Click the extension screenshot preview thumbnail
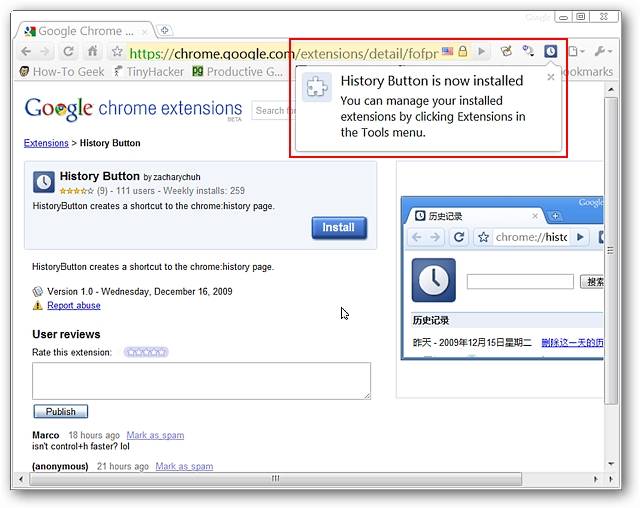The width and height of the screenshot is (640, 508). click(x=502, y=277)
